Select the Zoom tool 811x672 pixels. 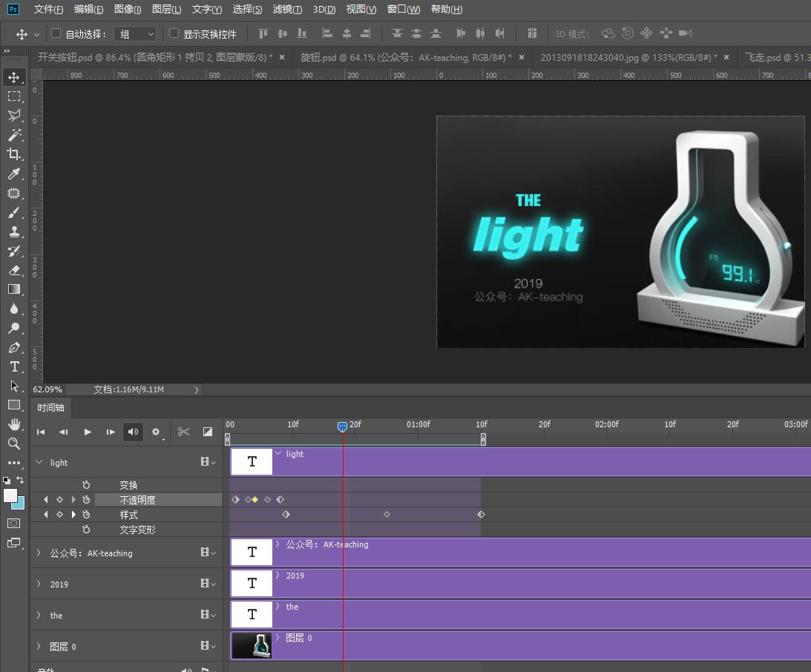point(14,444)
